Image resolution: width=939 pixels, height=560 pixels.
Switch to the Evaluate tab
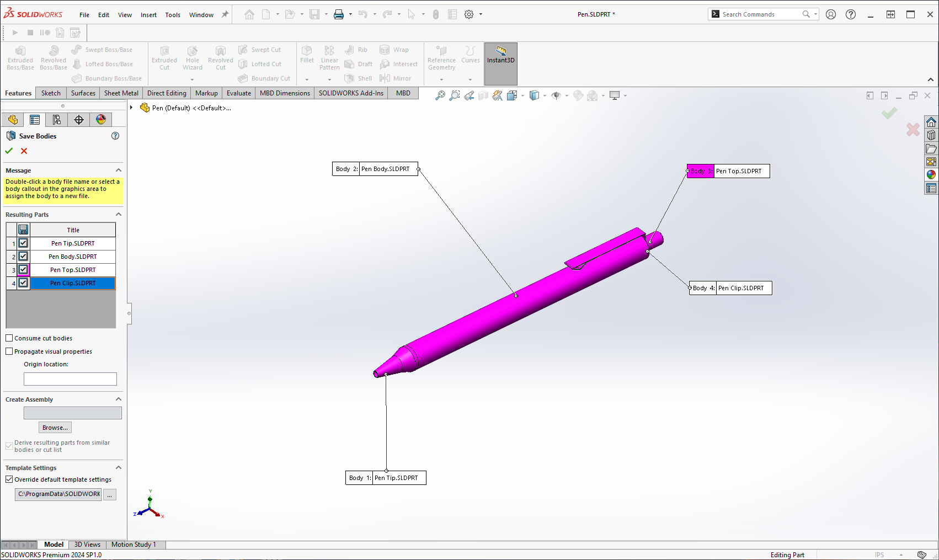coord(239,93)
